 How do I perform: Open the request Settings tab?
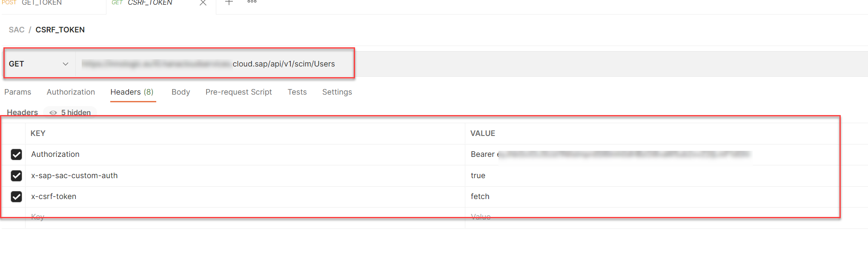(x=337, y=92)
